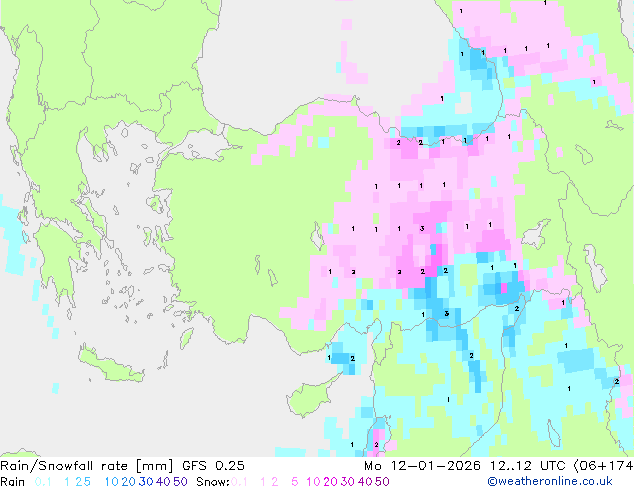The height and width of the screenshot is (490, 634).
Task: Select the Snow 40 legend value
Action: (365, 482)
